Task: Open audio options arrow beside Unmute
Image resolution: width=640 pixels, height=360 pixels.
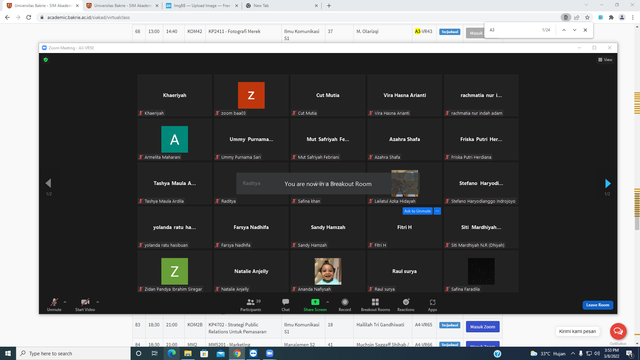Action: pyautogui.click(x=65, y=302)
